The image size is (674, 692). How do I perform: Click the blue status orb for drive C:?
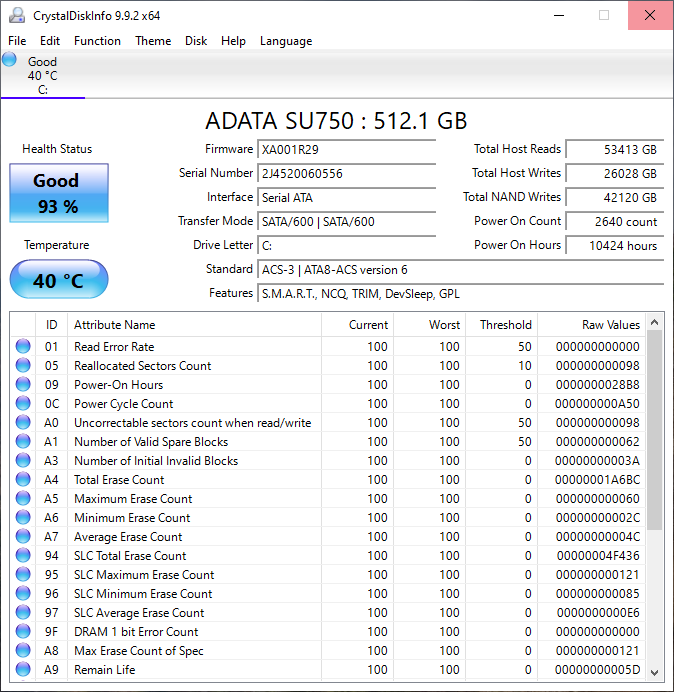(9, 60)
